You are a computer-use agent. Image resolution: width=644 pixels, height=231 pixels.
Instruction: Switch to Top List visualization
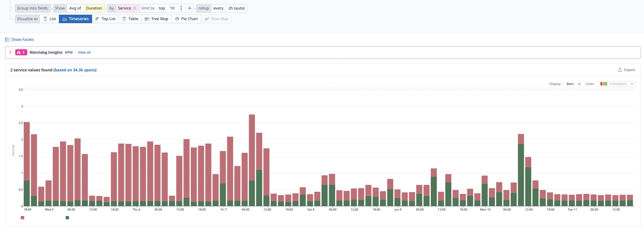click(105, 19)
